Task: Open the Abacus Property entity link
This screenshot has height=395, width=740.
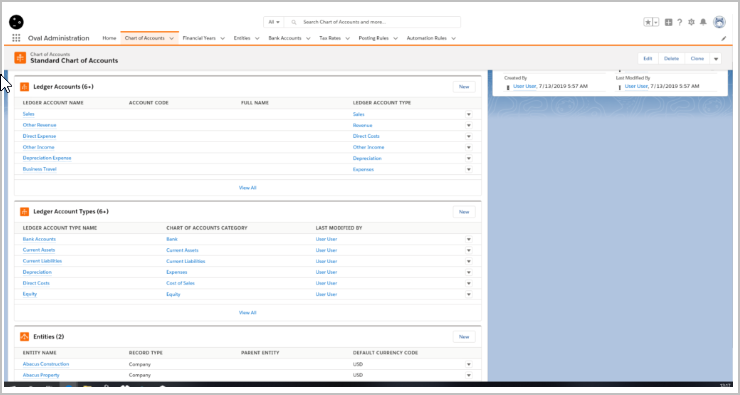Action: click(41, 375)
